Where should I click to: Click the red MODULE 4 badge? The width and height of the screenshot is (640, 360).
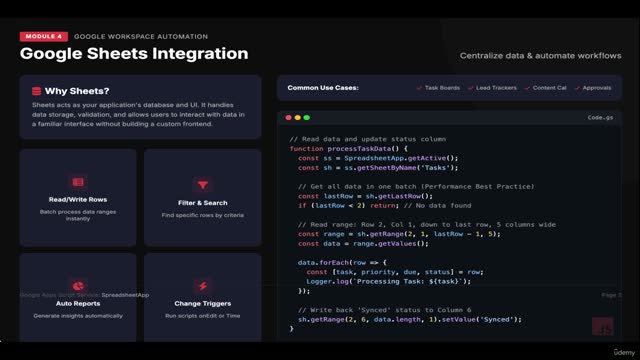click(x=44, y=36)
